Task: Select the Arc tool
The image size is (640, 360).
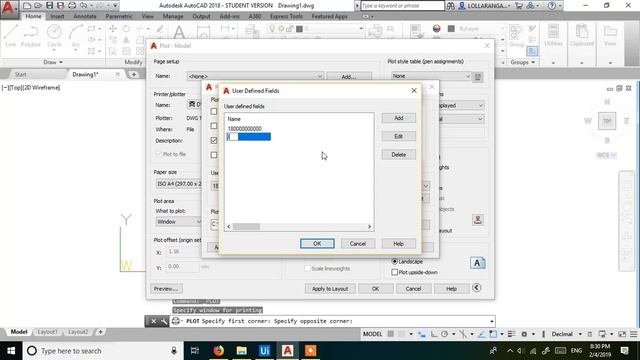Action: [x=76, y=36]
